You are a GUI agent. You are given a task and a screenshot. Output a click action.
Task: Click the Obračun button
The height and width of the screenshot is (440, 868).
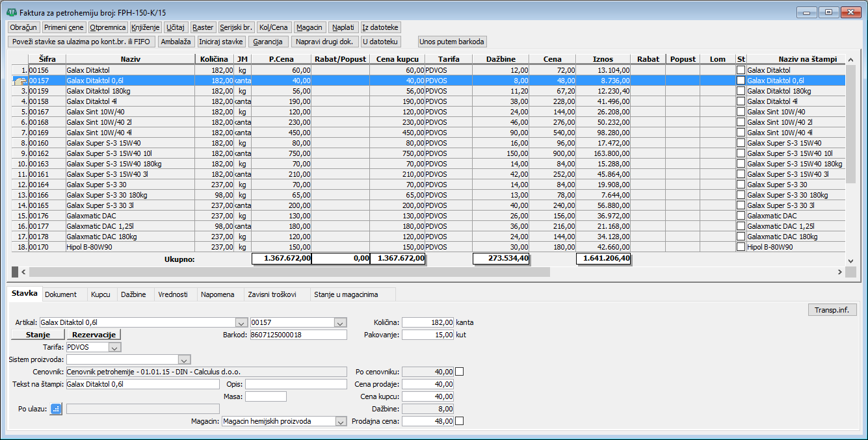pos(23,27)
